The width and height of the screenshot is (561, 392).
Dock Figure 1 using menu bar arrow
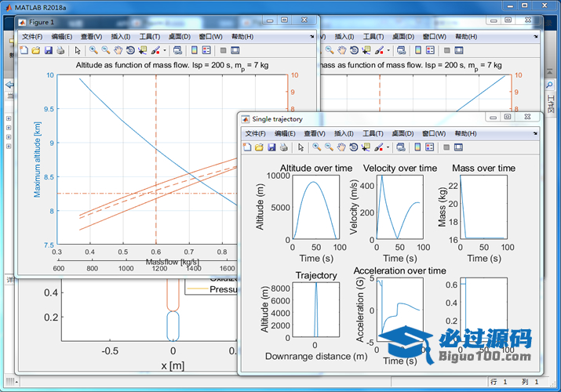[312, 36]
